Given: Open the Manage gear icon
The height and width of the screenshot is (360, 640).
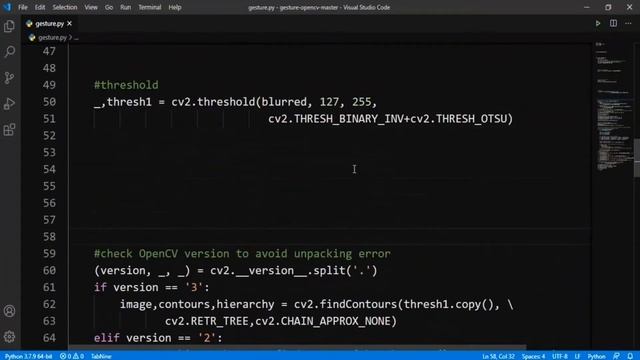Looking at the screenshot, I should click(9, 337).
